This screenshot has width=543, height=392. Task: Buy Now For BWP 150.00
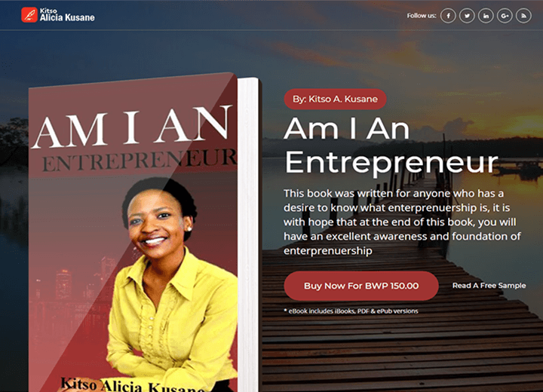pyautogui.click(x=361, y=286)
